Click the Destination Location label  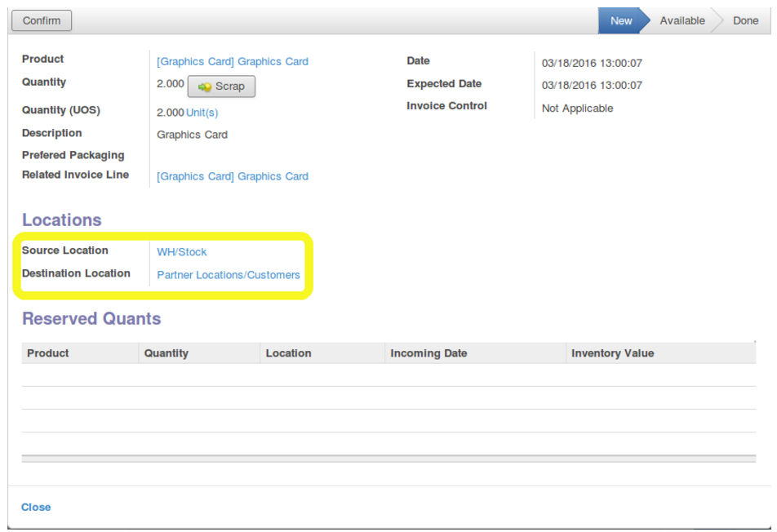76,273
